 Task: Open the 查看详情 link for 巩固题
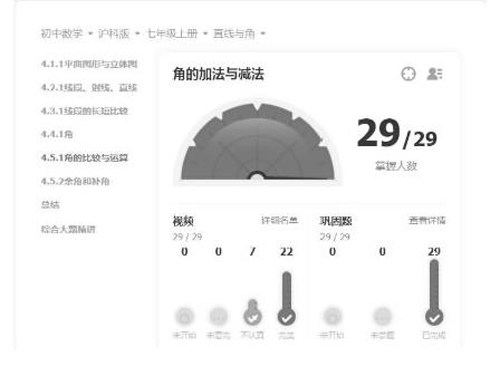pos(427,220)
